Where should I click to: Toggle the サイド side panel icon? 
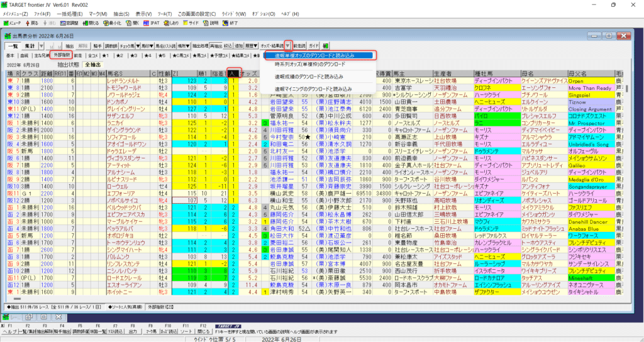[x=191, y=23]
